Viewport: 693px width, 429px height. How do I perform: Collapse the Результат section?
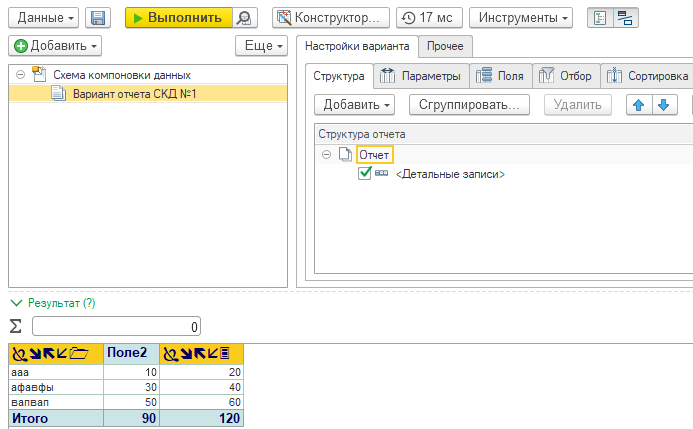[15, 302]
